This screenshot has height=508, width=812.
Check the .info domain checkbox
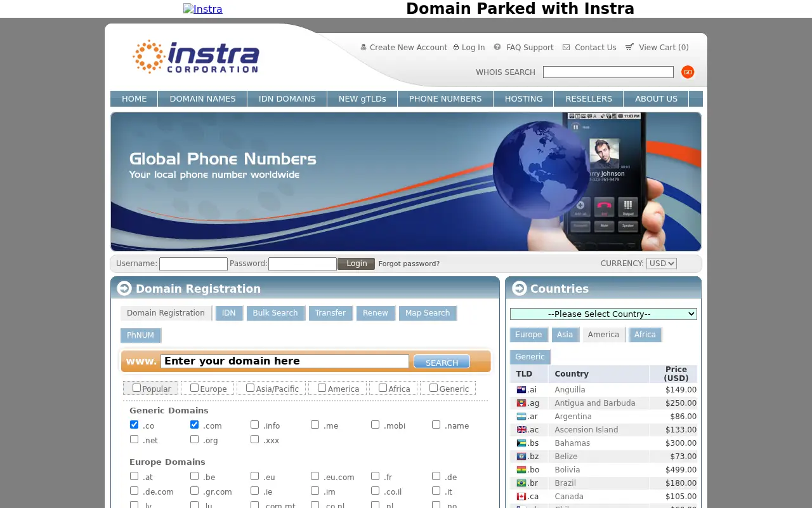click(254, 425)
